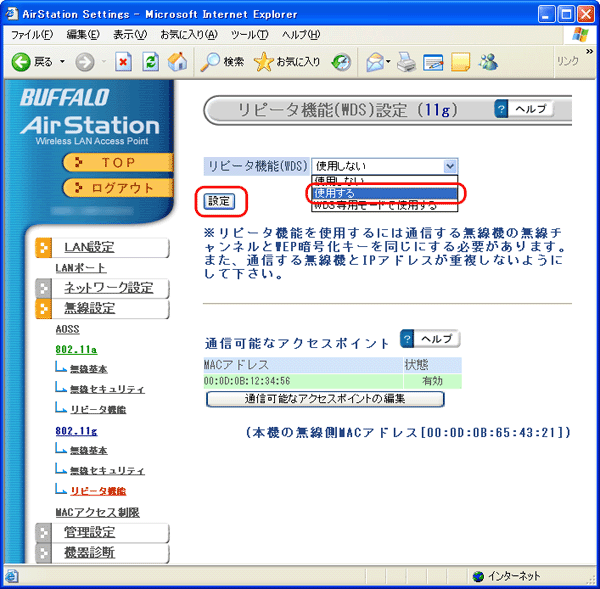
Task: Click the Stop loading icon in toolbar
Action: coord(123,62)
